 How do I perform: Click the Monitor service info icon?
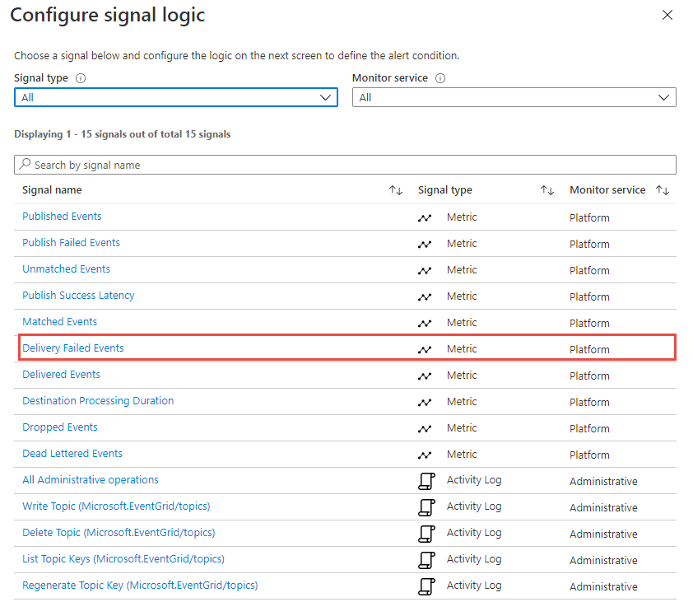point(440,78)
